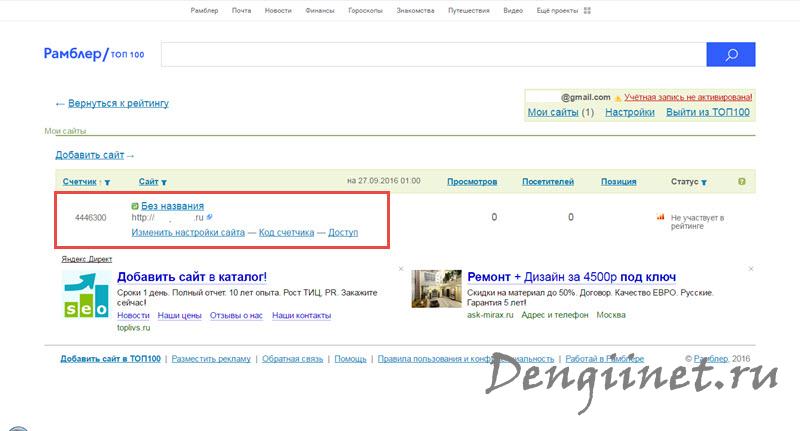Screen dimensions: 800x431
Task: Open Правила пользования footer link
Action: (x=466, y=359)
